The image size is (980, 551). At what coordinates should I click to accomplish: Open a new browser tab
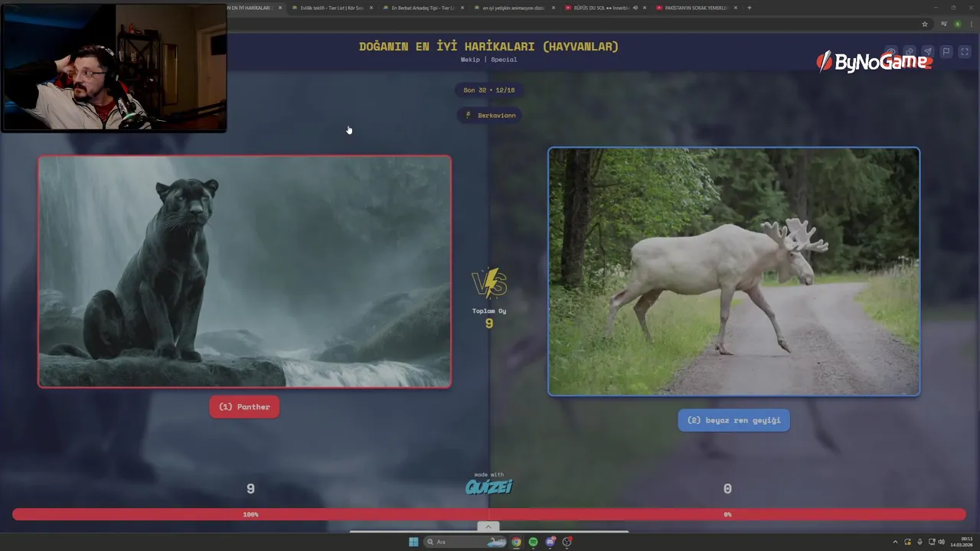click(x=749, y=8)
